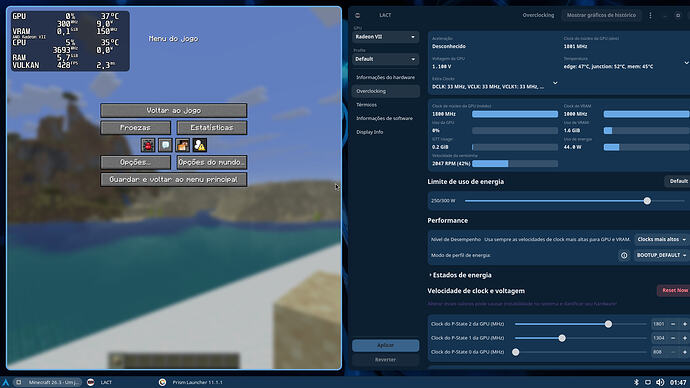This screenshot has width=690, height=388.
Task: Click the Aplicar button
Action: (385, 345)
